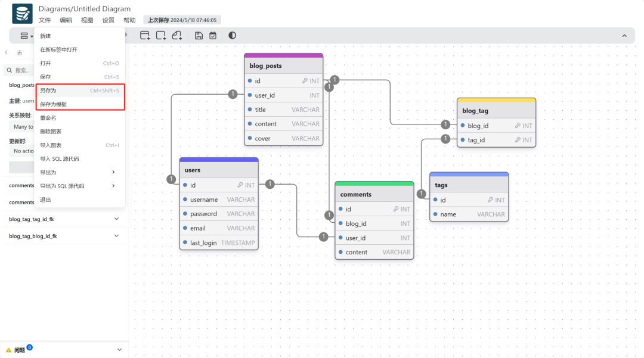Viewport: 644px width, 358px height.
Task: Click the add note toolbar icon
Action: (x=177, y=36)
